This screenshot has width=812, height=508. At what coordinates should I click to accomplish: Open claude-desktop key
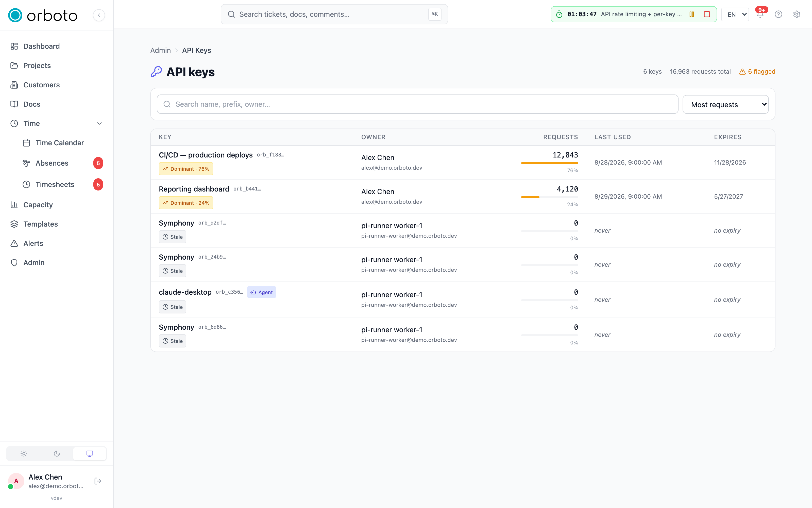click(x=185, y=292)
